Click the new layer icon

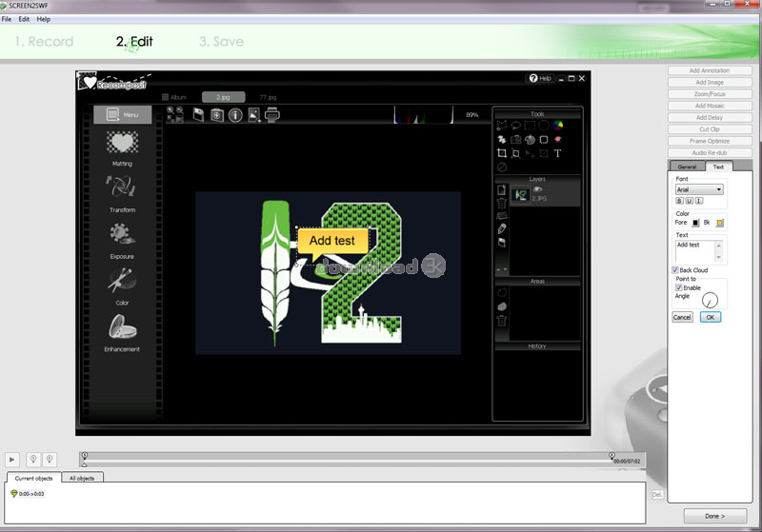pyautogui.click(x=502, y=189)
